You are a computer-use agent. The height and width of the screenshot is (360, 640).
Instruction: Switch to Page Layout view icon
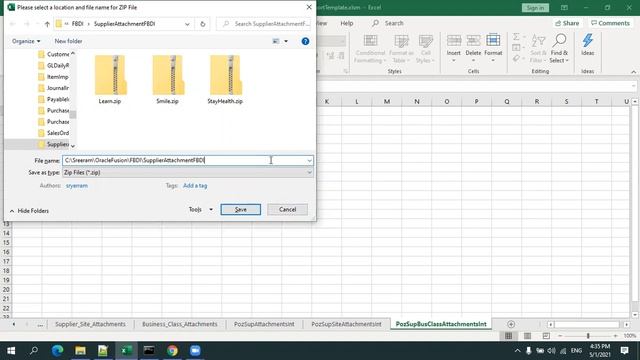click(x=527, y=336)
